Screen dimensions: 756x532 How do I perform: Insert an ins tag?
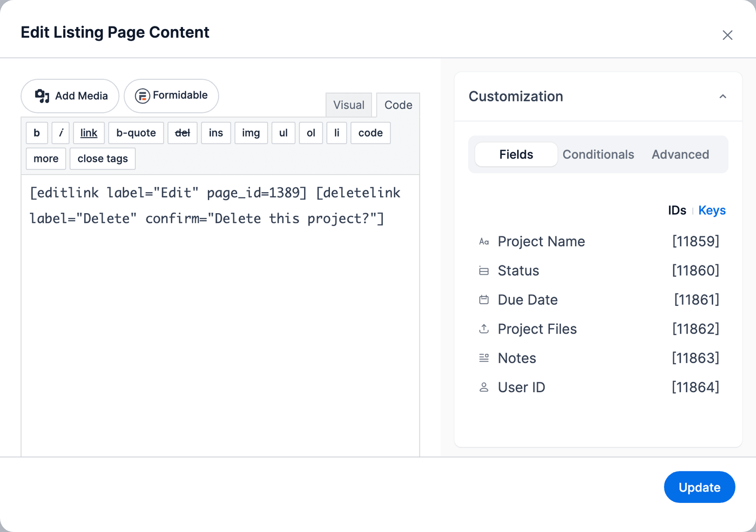tap(216, 133)
